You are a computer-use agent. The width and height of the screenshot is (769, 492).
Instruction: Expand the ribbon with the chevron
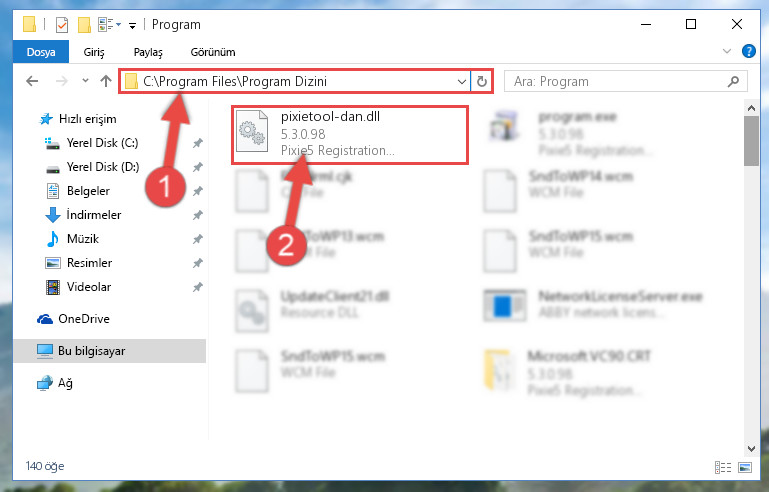pyautogui.click(x=727, y=51)
